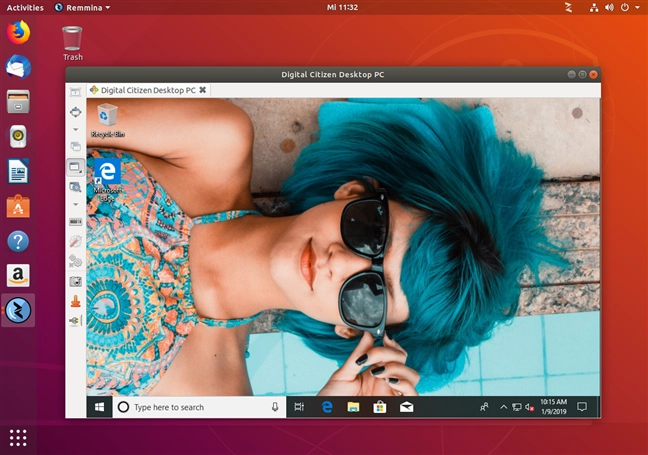
Task: Open Mail app from Windows taskbar
Action: pyautogui.click(x=407, y=407)
